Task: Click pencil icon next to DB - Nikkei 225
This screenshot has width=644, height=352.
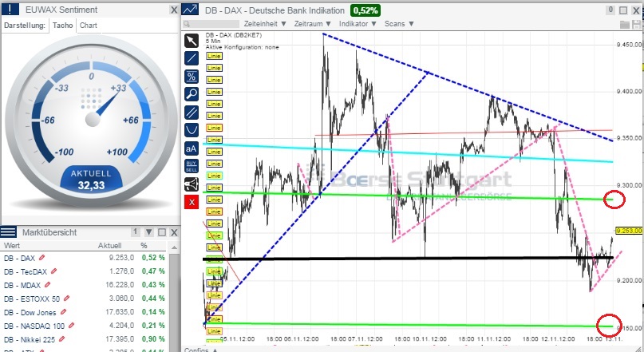Action: tap(61, 339)
